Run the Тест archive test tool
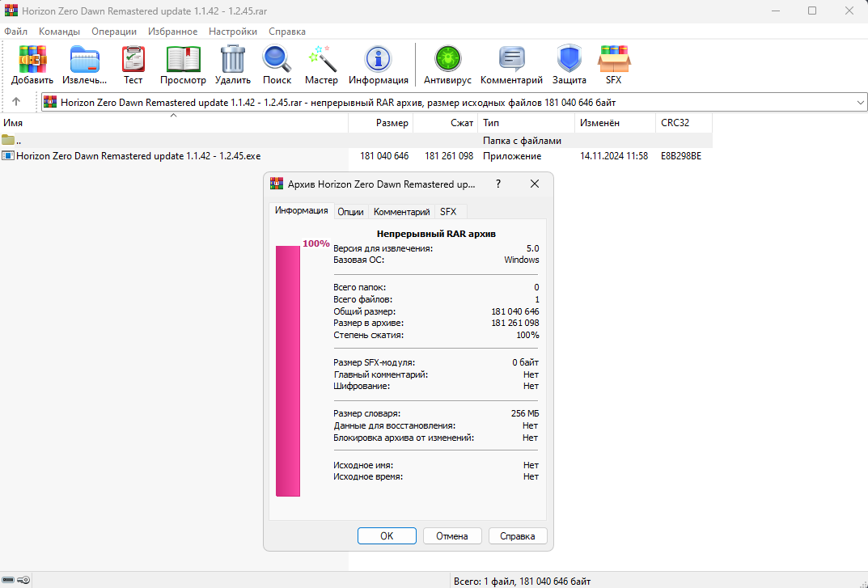The width and height of the screenshot is (868, 588). (133, 65)
